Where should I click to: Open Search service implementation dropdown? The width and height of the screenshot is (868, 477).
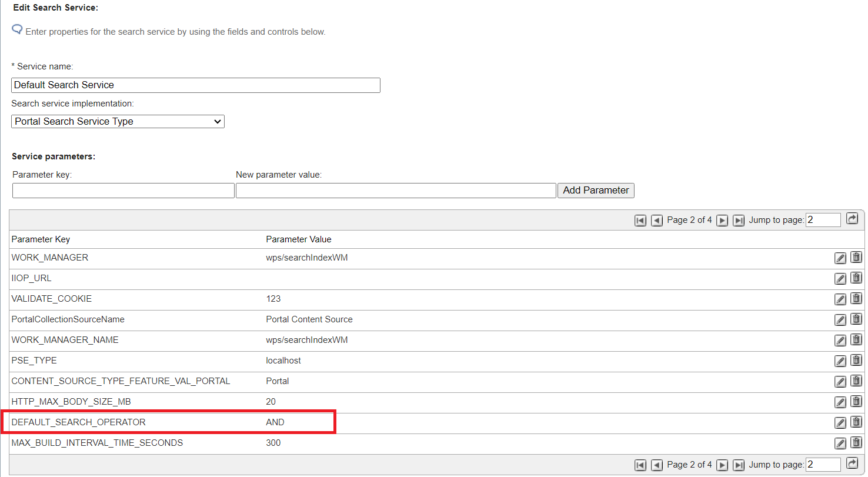point(118,122)
